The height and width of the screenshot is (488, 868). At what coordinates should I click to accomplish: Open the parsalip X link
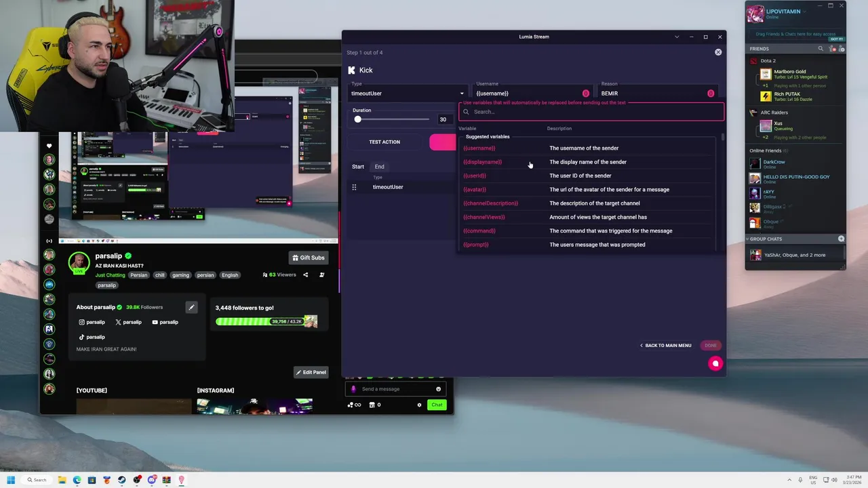coord(128,322)
